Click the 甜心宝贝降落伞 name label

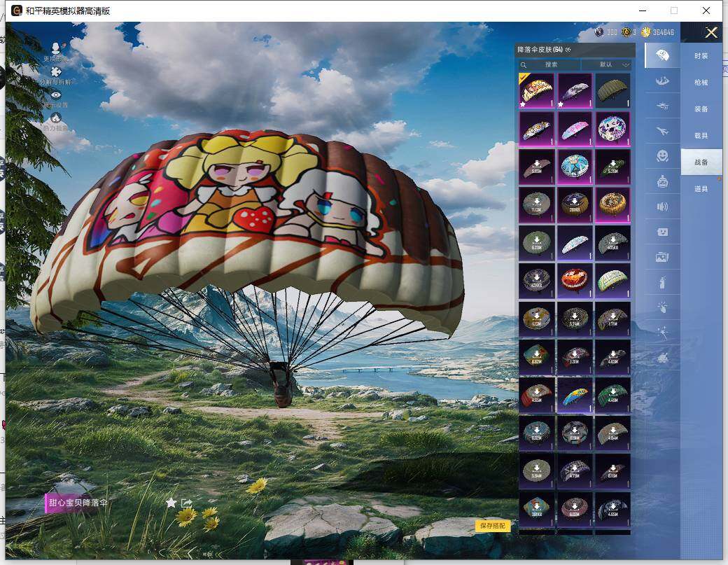78,503
